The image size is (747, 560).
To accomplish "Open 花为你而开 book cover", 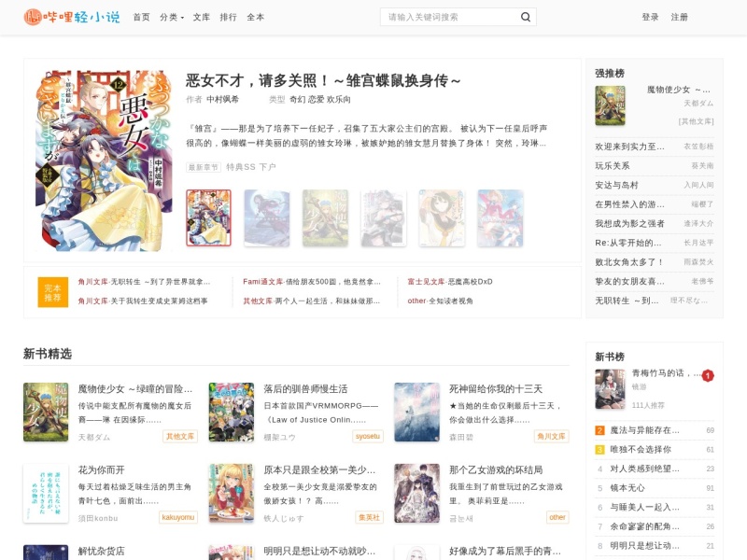I will click(x=46, y=494).
